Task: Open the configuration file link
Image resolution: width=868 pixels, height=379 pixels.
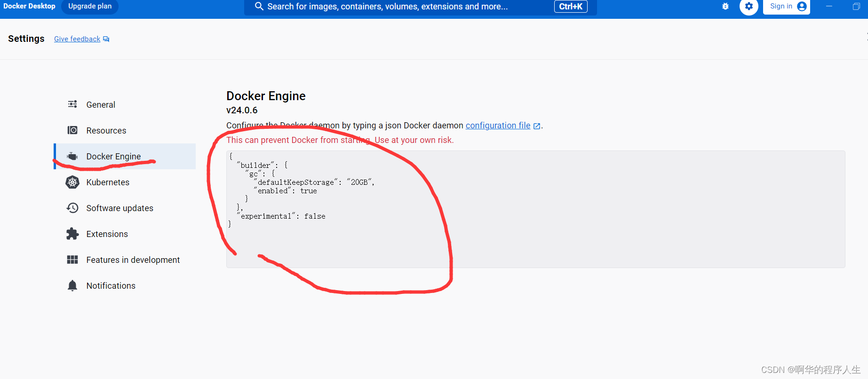Action: click(x=498, y=126)
